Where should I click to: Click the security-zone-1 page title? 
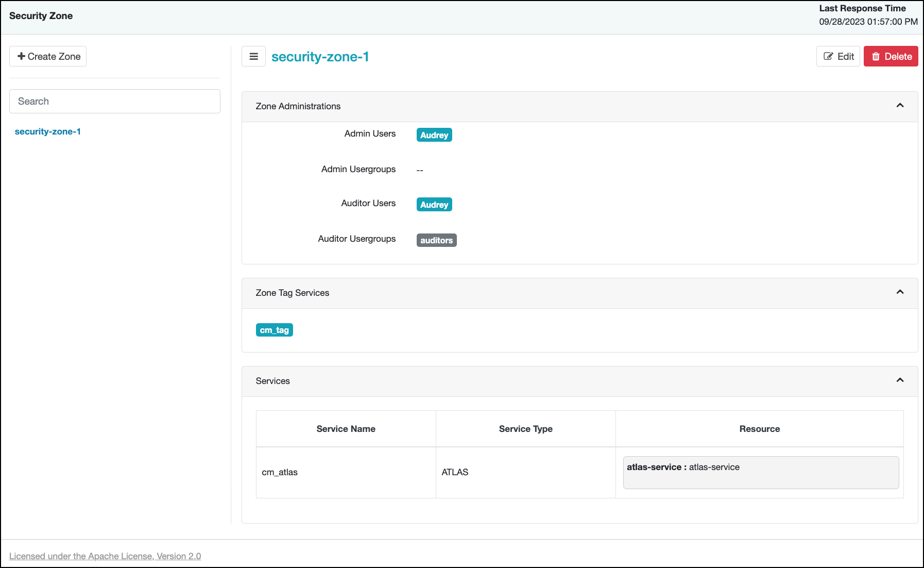point(320,57)
